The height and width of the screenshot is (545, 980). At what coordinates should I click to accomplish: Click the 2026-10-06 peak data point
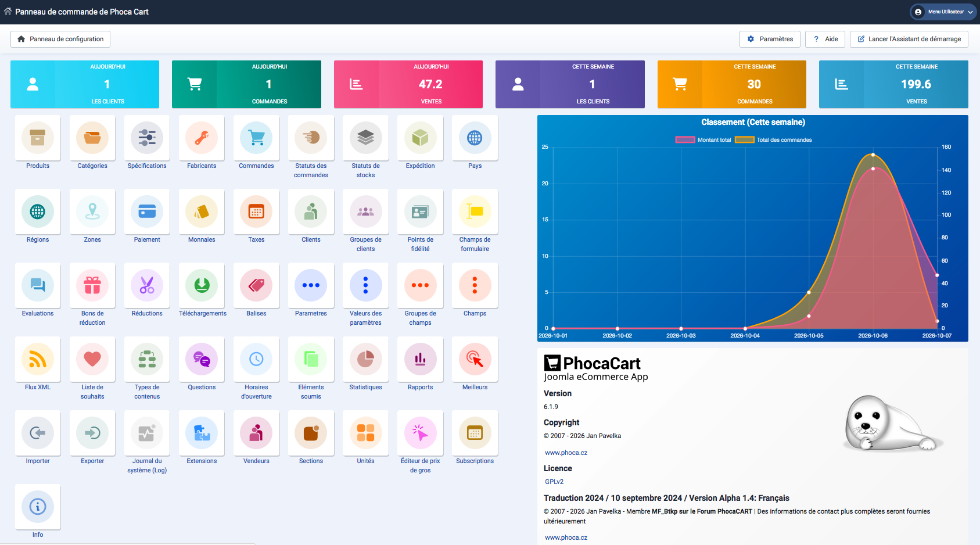pyautogui.click(x=873, y=155)
